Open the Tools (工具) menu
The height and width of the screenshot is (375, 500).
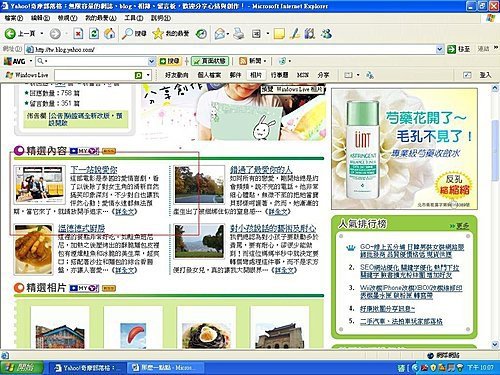(134, 18)
